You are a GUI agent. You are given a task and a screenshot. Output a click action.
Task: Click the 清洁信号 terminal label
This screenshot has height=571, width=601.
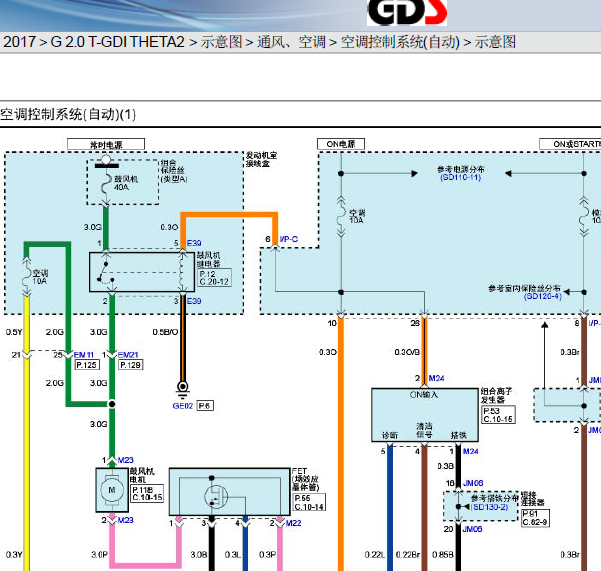coord(424,430)
